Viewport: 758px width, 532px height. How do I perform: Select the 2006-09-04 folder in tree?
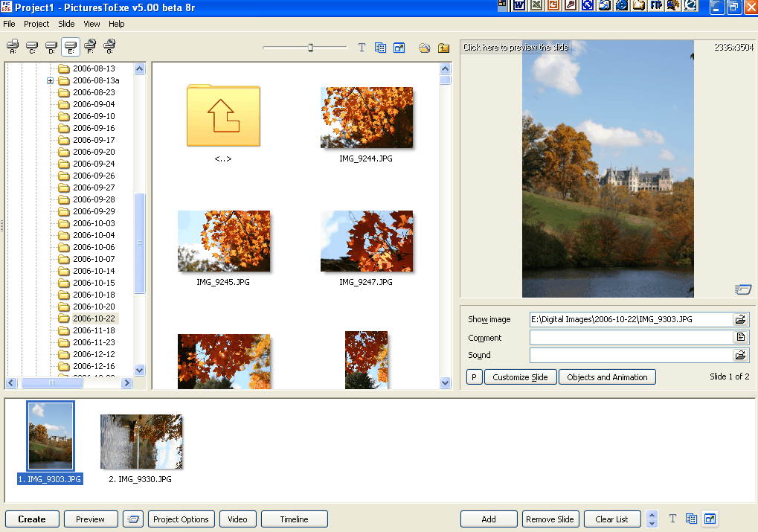(94, 104)
